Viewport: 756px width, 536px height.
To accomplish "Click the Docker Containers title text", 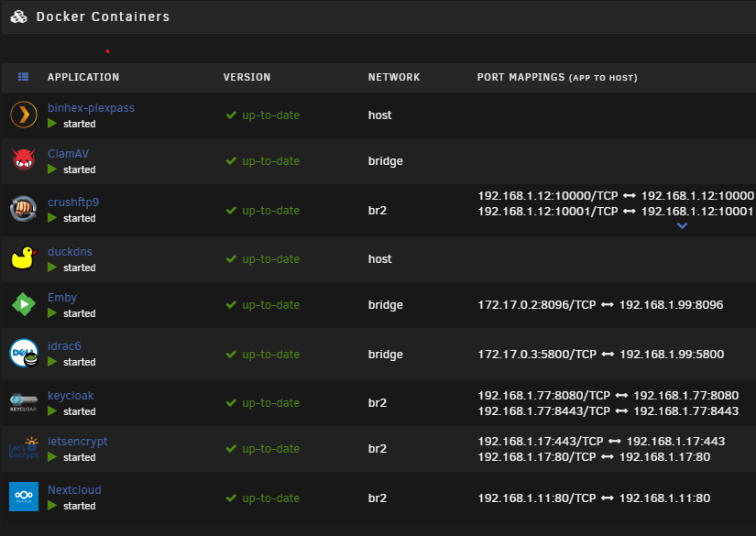I will [x=104, y=16].
